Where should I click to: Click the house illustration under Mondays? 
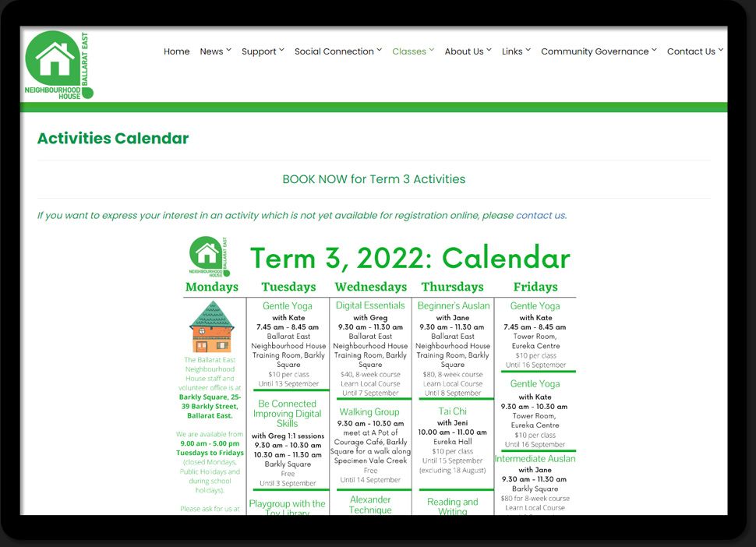211,326
